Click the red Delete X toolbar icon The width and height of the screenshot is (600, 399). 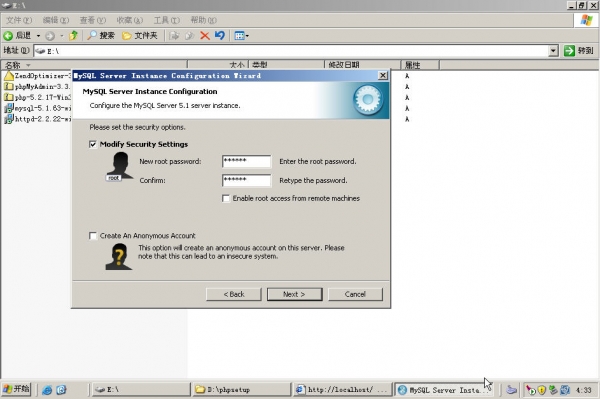(x=205, y=36)
